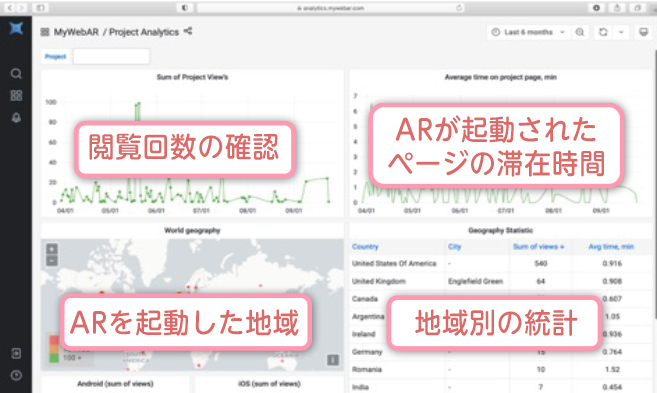The width and height of the screenshot is (657, 393).
Task: Click the 1.52 average time value
Action: click(x=612, y=370)
